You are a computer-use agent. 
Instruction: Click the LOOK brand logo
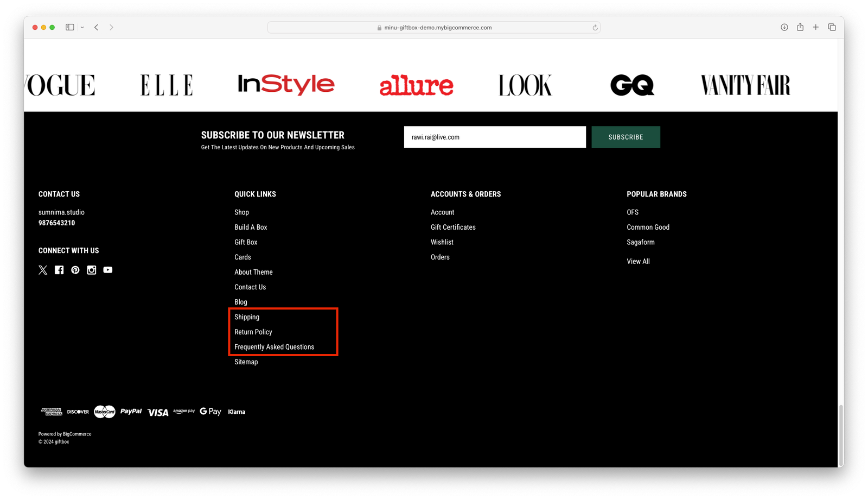[x=525, y=85]
